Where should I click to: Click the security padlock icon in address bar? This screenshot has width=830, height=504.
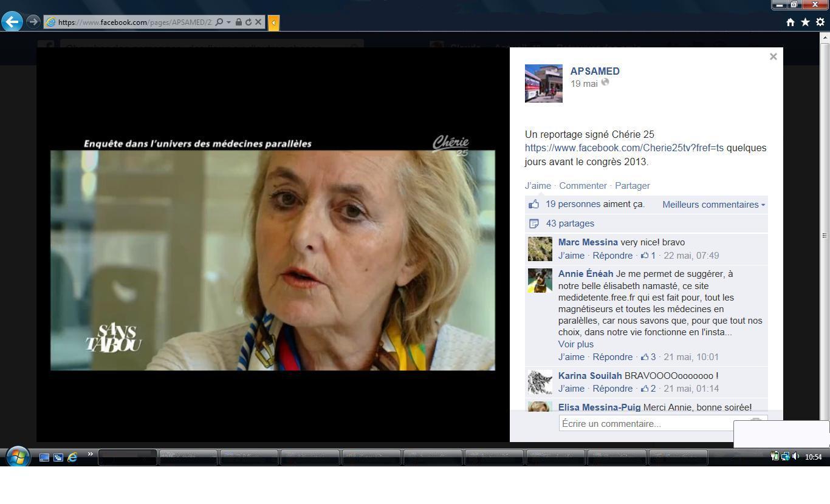pyautogui.click(x=239, y=22)
